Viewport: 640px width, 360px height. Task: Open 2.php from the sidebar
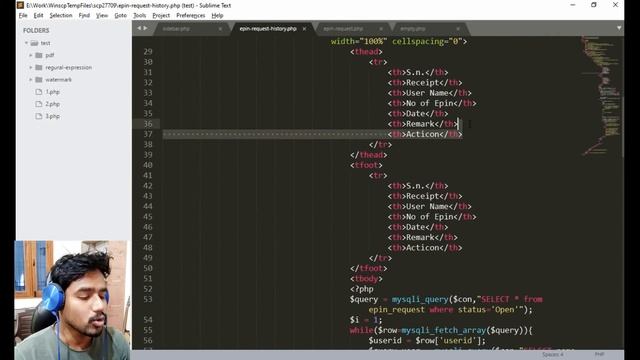(x=52, y=104)
